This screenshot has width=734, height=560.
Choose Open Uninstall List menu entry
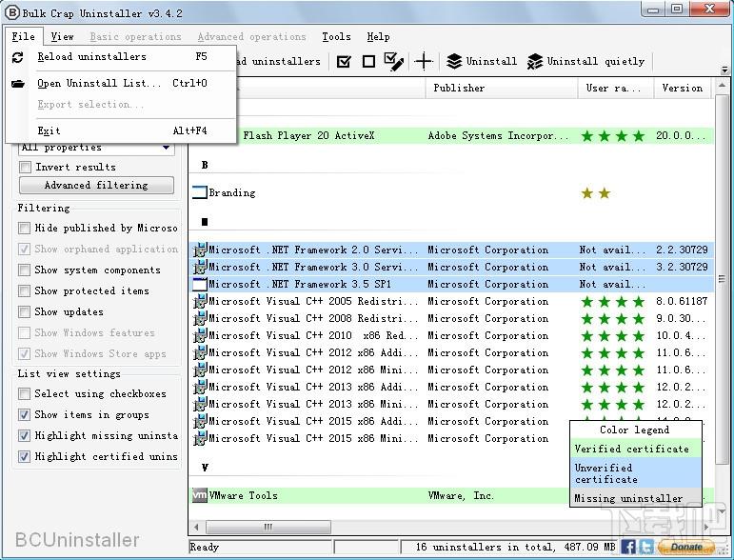click(121, 84)
